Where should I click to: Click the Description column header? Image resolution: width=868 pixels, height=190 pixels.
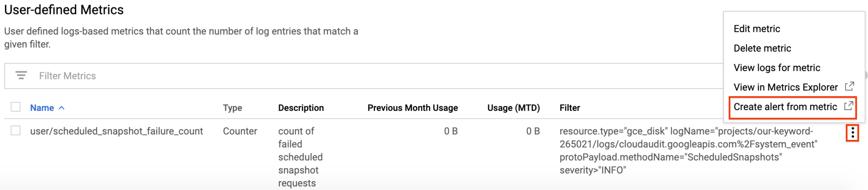coord(301,108)
